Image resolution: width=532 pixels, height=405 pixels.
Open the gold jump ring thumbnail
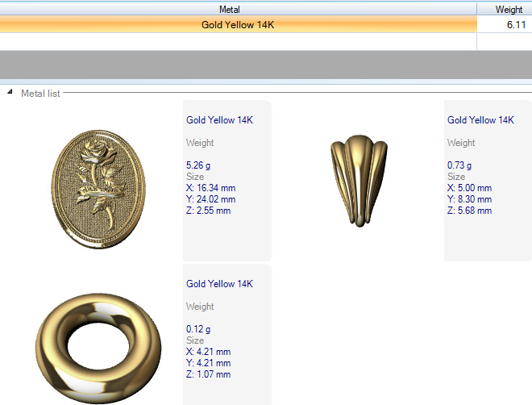98,348
